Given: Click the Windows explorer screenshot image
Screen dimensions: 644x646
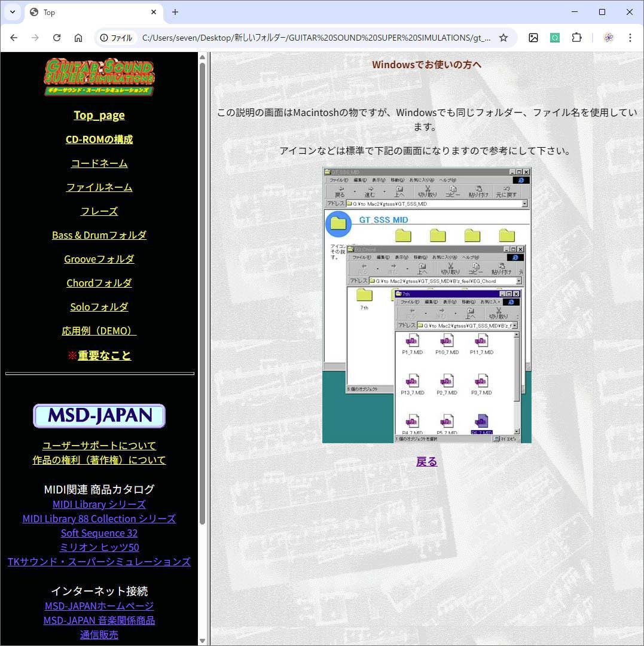Looking at the screenshot, I should (x=426, y=305).
